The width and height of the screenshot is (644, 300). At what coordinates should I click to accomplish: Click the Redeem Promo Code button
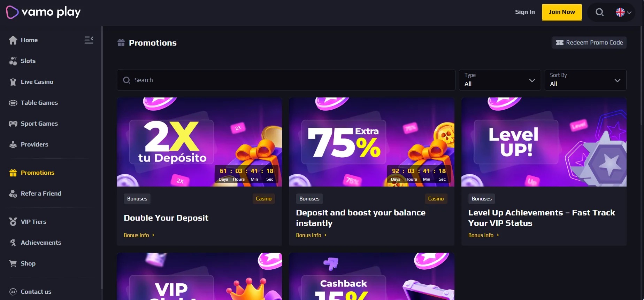click(x=589, y=42)
